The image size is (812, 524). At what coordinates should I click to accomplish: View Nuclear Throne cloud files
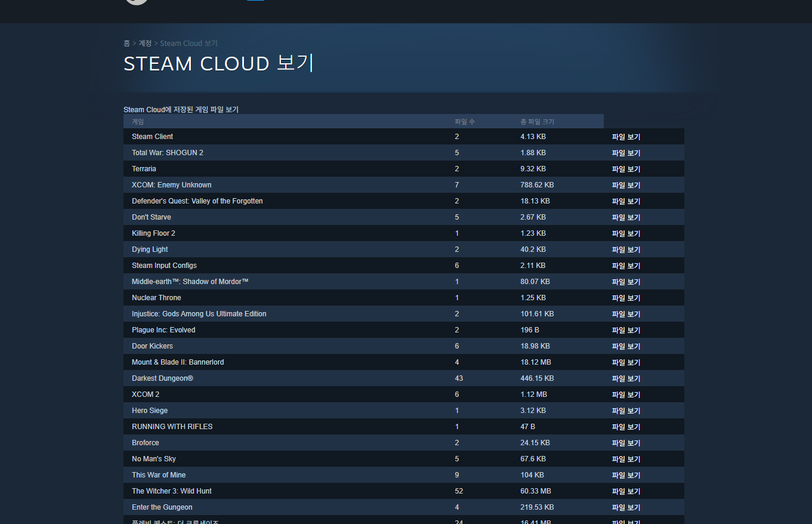(x=626, y=298)
